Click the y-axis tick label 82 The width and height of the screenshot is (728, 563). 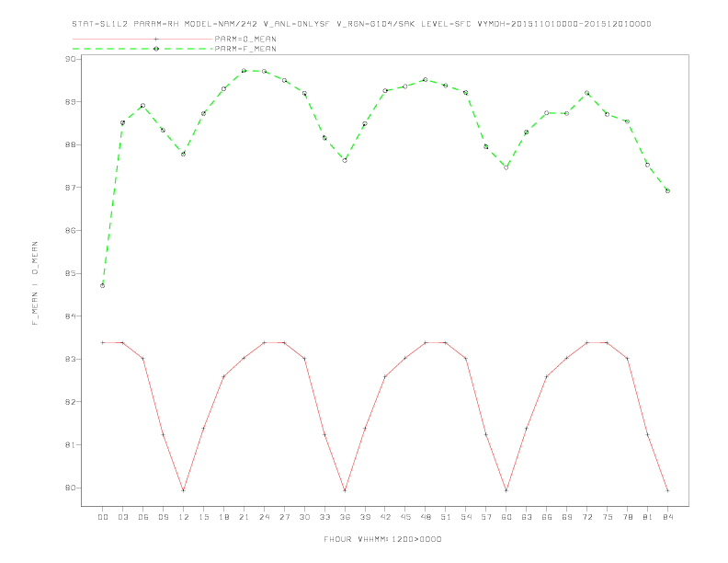(x=71, y=402)
